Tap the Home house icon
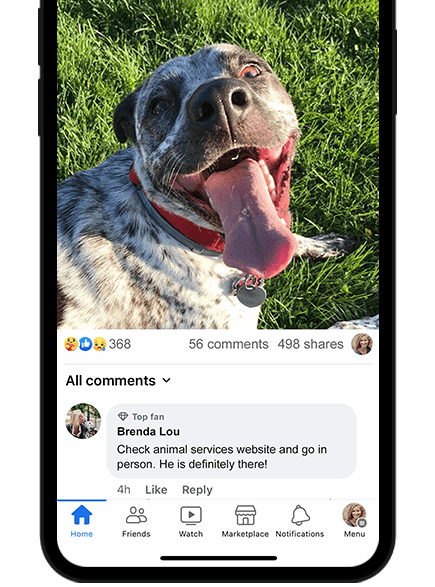435x587 pixels. (x=82, y=514)
